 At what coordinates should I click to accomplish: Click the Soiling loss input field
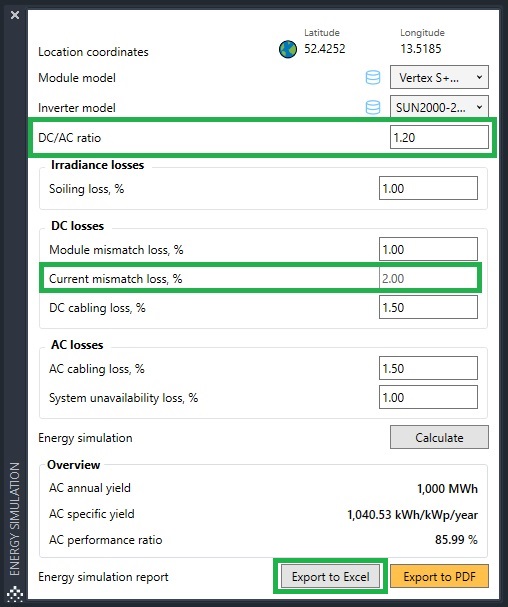[x=428, y=188]
